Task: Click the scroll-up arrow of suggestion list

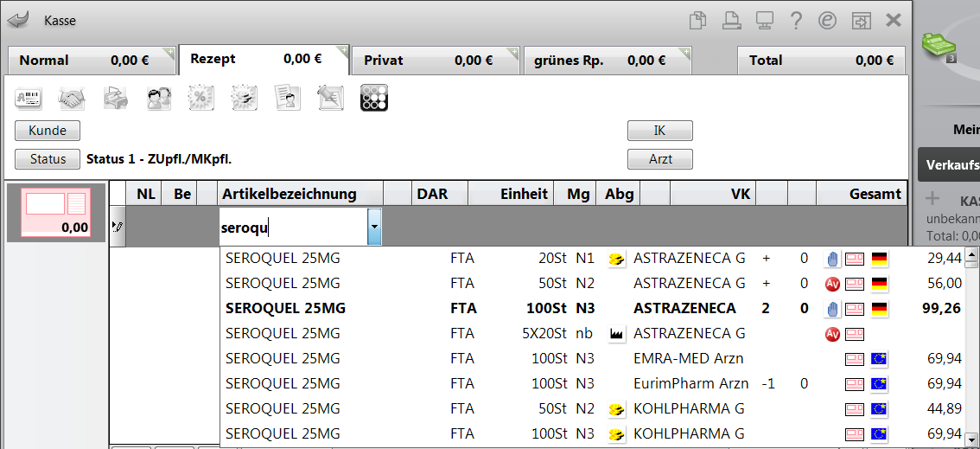Action: [972, 253]
